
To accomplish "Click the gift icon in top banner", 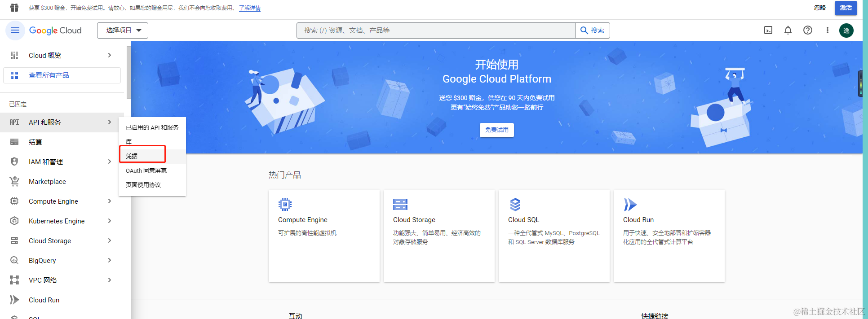I will click(x=14, y=8).
